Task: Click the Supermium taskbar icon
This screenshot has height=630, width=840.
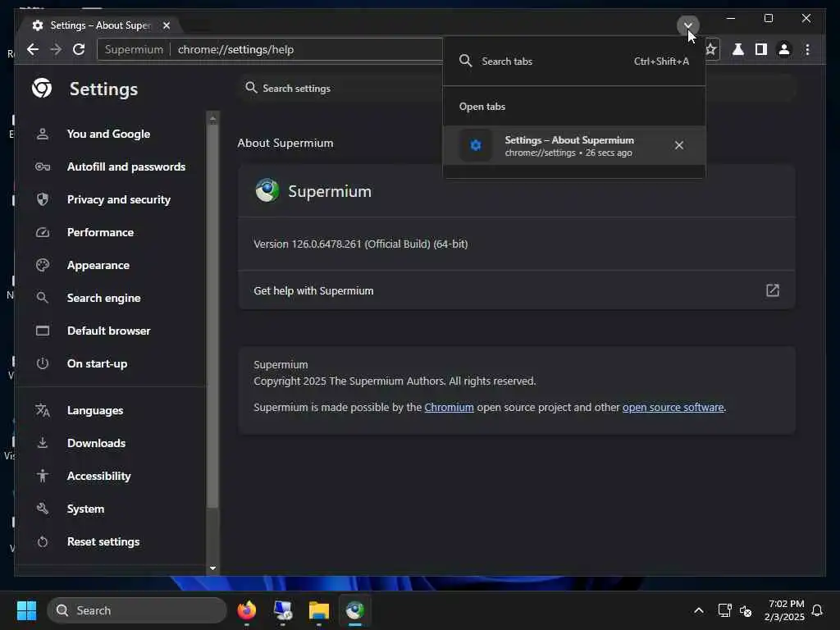Action: click(354, 610)
